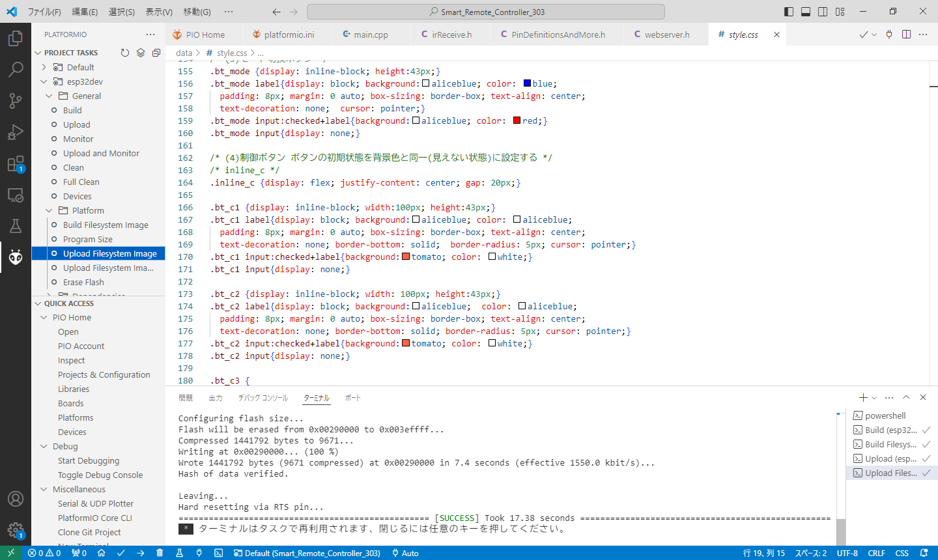Split the editor to the right

click(x=906, y=35)
